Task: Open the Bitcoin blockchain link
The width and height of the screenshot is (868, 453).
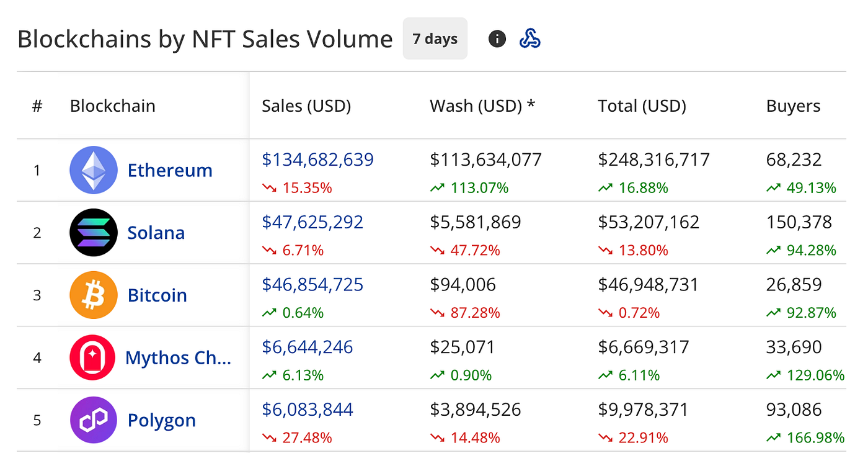Action: 157,295
